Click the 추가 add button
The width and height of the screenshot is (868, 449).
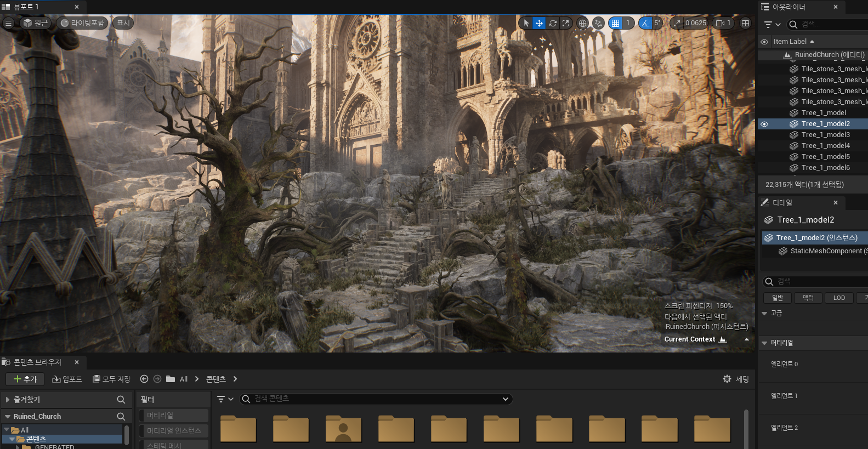click(25, 379)
